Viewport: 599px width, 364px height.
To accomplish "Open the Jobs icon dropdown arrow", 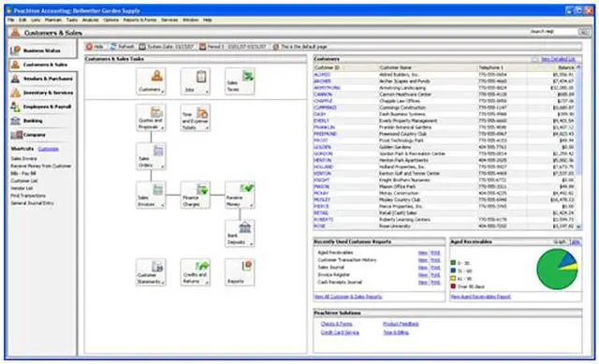I will pyautogui.click(x=207, y=92).
